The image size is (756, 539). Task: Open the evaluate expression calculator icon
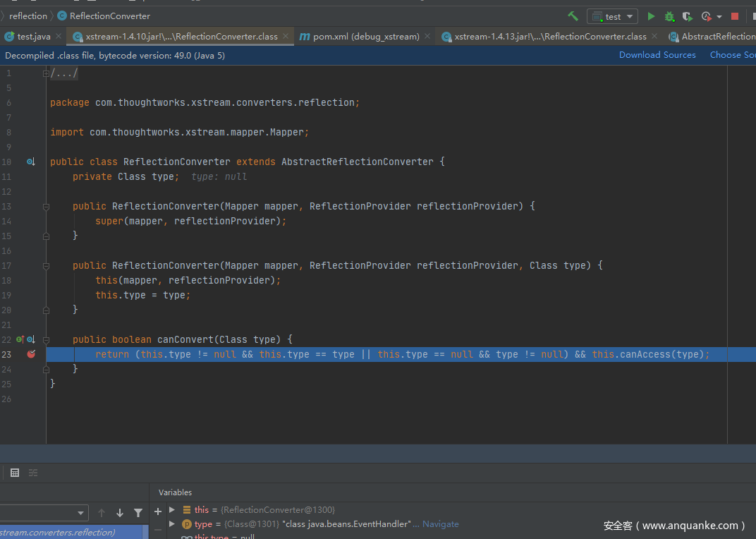point(15,473)
